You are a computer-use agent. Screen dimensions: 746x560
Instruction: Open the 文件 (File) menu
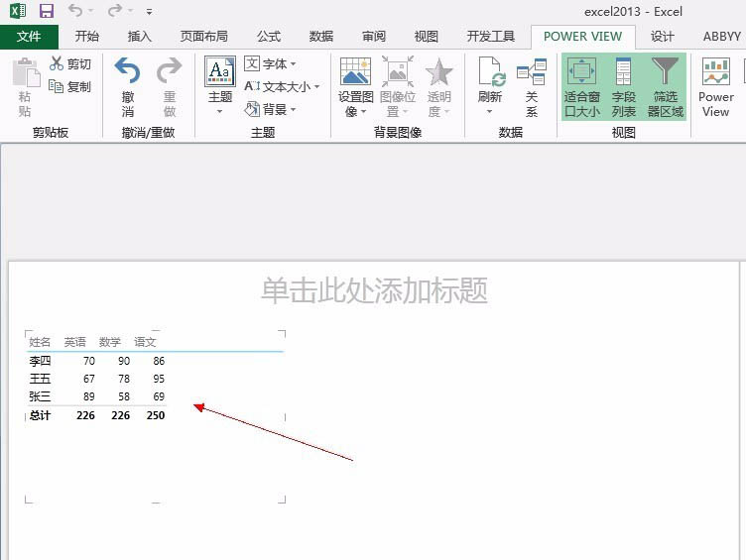point(29,37)
